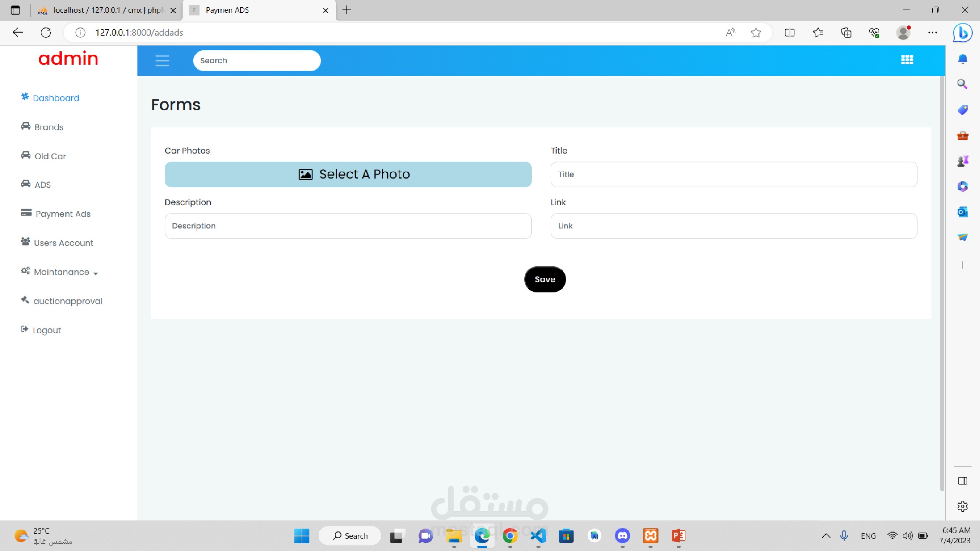The image size is (980, 551).
Task: Show hidden system tray icons chevron
Action: [x=826, y=536]
